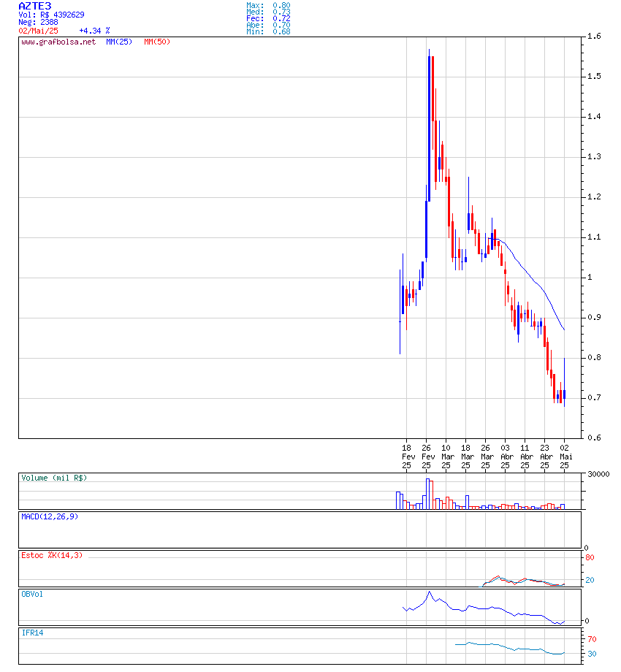The image size is (621, 672).
Task: Click the 1.1 price axis label
Action: click(x=594, y=237)
